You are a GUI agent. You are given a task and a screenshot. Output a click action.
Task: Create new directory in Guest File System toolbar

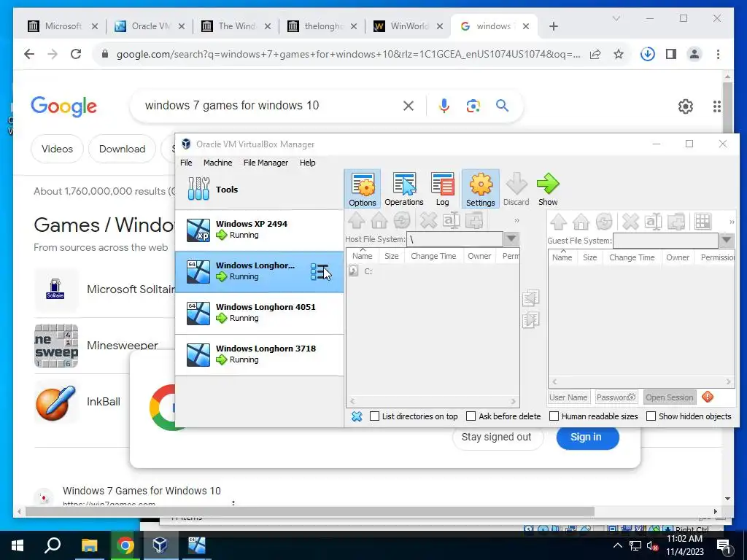[x=676, y=222]
